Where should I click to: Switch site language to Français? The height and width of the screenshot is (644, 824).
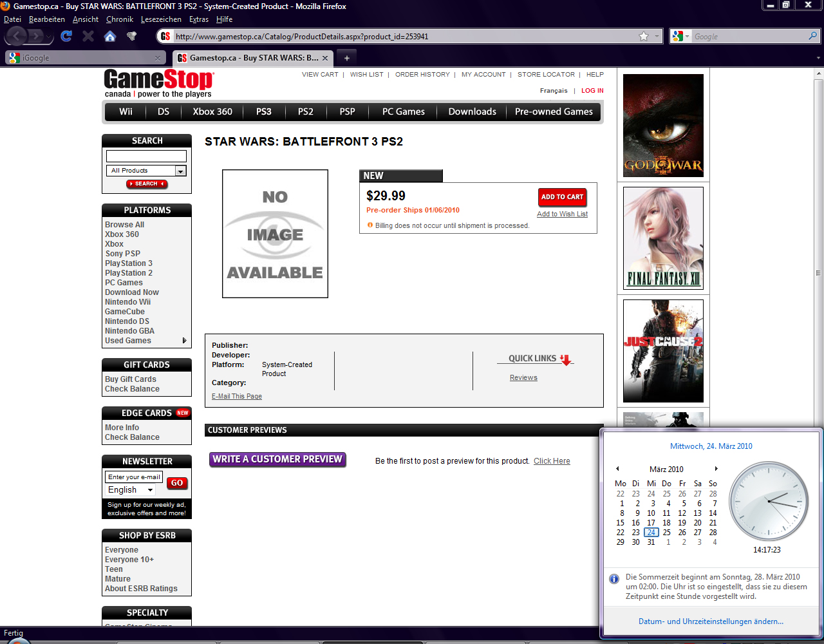pyautogui.click(x=554, y=91)
